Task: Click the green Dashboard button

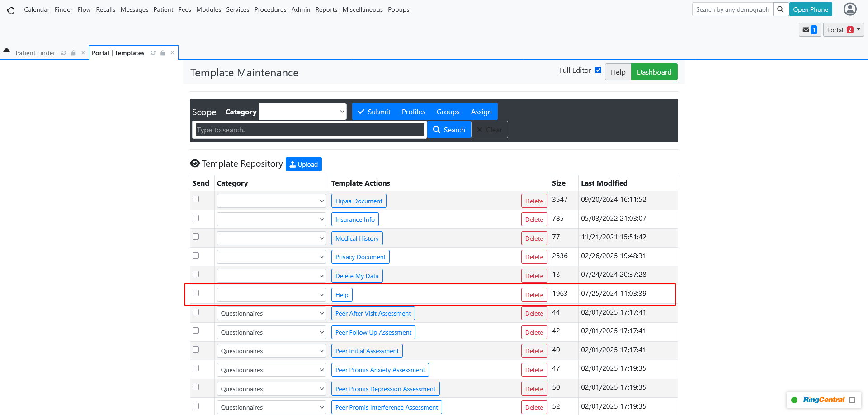Action: tap(654, 72)
